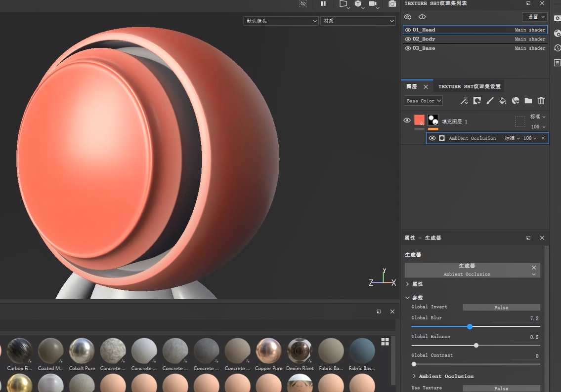Select the 填充图层 1 layer
This screenshot has height=392, width=561.
[475, 121]
